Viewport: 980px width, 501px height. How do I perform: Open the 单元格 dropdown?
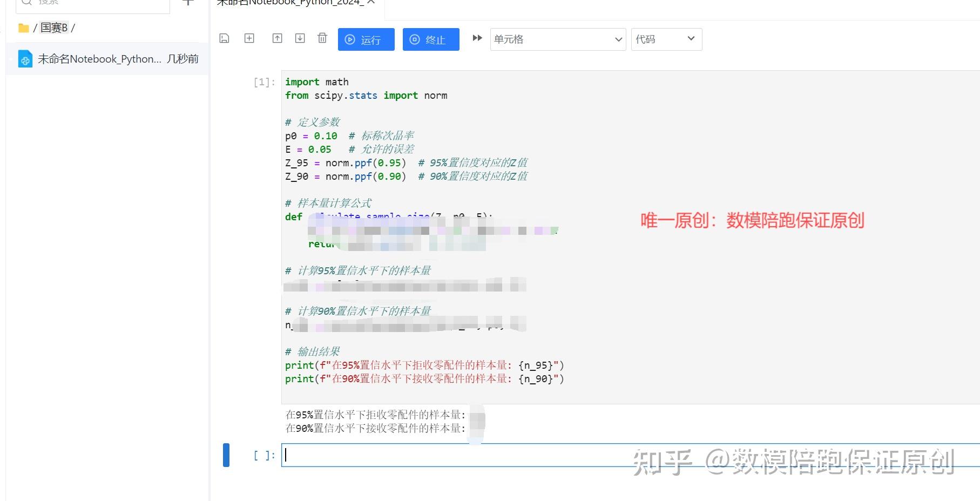coord(558,39)
